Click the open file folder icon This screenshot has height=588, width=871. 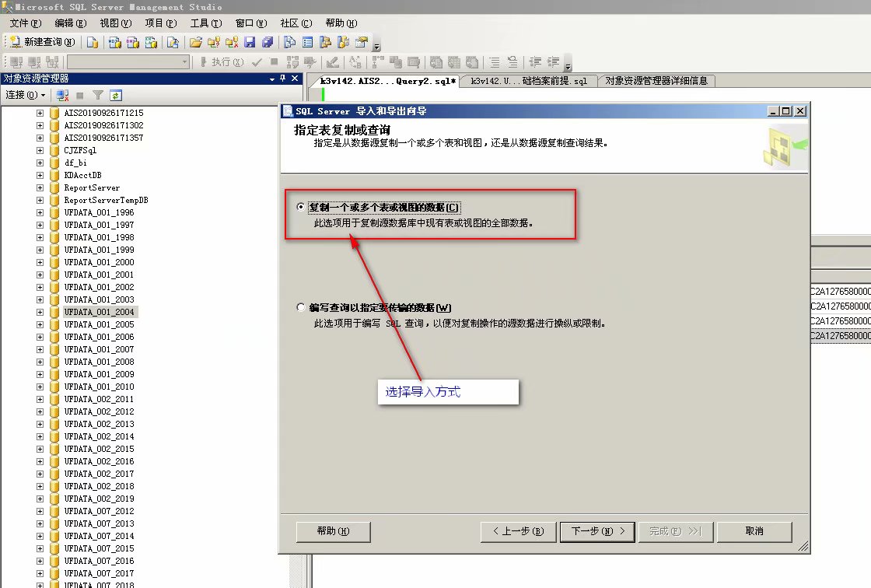(195, 42)
